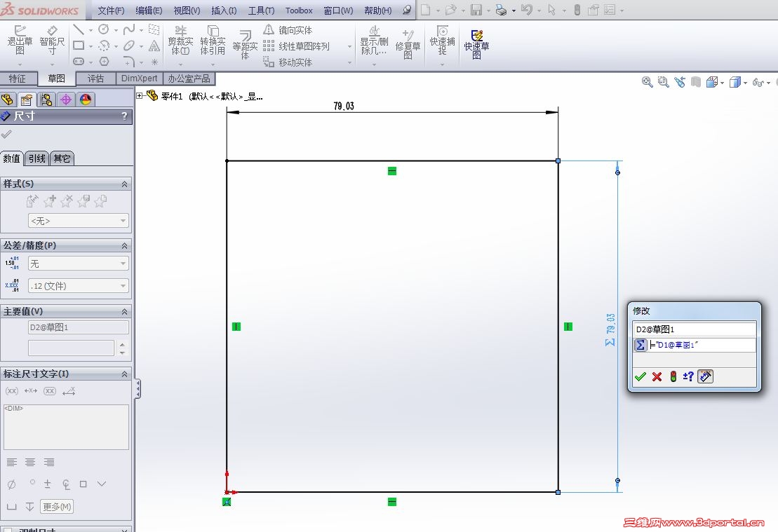Click Linear Sketch Pattern (线性草图阵列)
Image resolution: width=778 pixels, height=532 pixels.
point(296,46)
